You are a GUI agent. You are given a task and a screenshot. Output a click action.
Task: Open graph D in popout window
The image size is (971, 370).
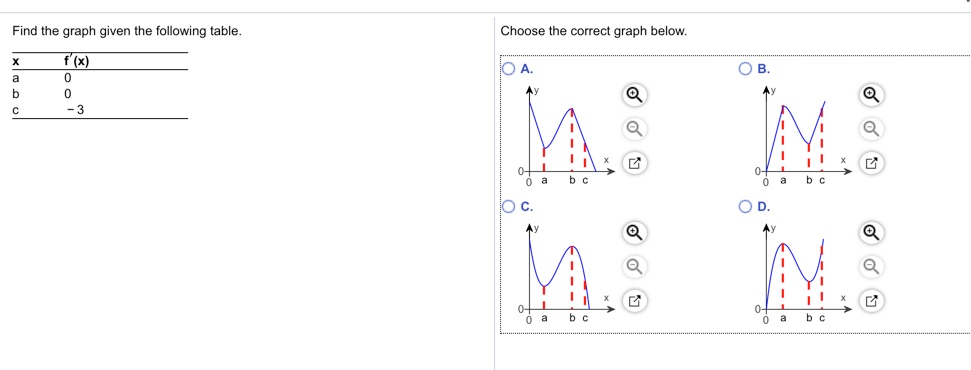point(870,302)
